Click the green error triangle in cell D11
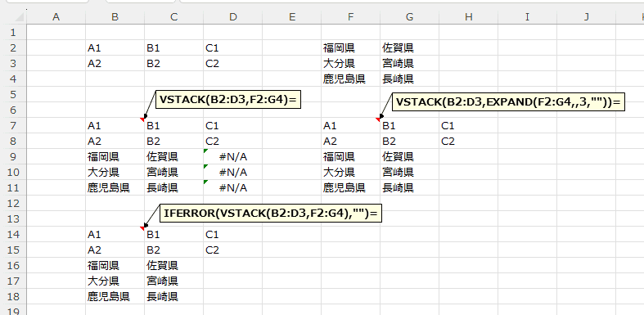644x315 pixels. click(x=205, y=182)
